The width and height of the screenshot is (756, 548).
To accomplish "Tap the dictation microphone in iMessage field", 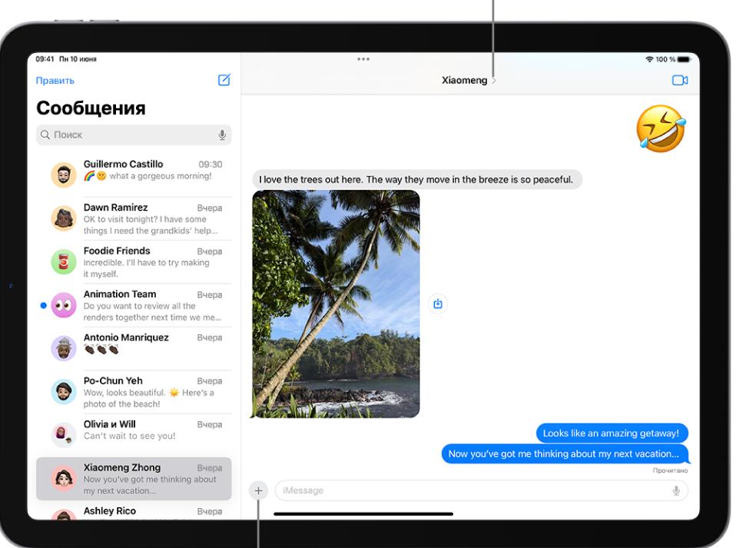I will (x=676, y=490).
